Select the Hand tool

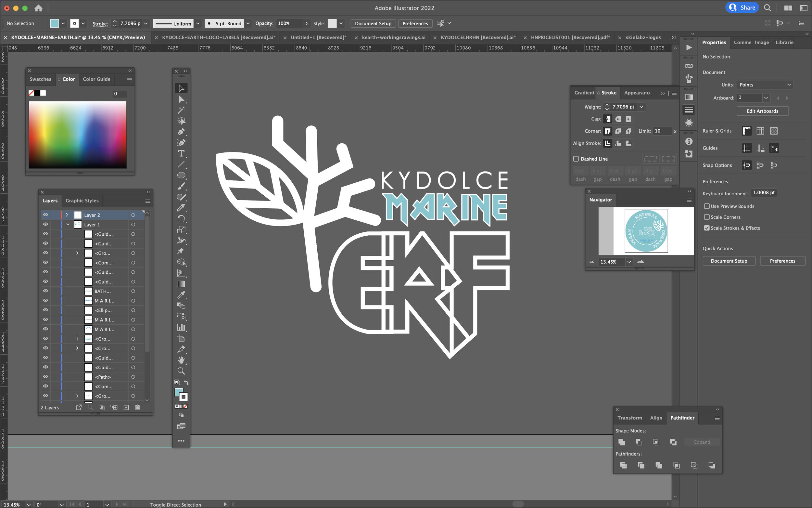pyautogui.click(x=181, y=360)
